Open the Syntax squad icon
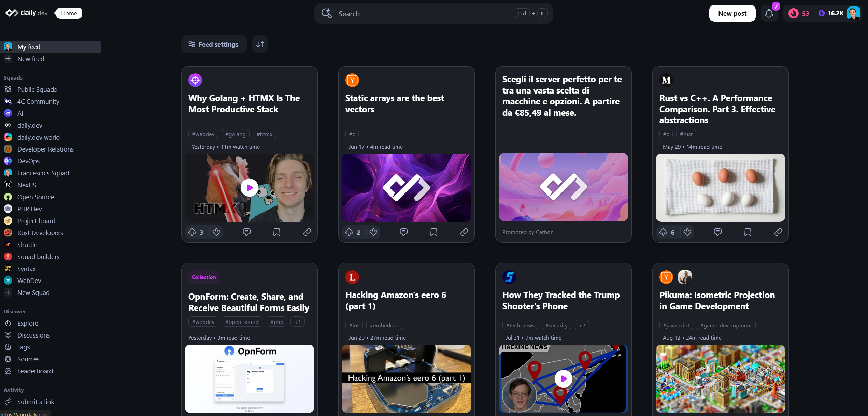The width and height of the screenshot is (868, 416). [8, 269]
